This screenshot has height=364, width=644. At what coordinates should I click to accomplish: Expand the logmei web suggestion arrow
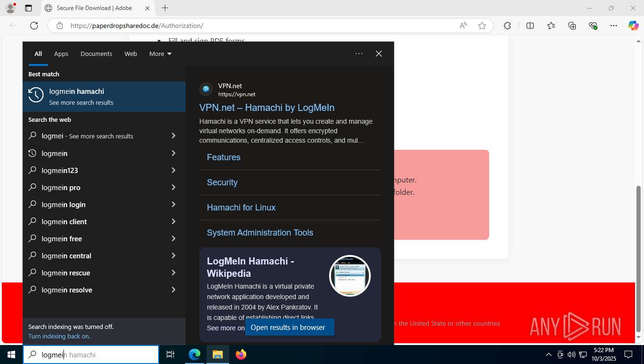click(x=173, y=136)
